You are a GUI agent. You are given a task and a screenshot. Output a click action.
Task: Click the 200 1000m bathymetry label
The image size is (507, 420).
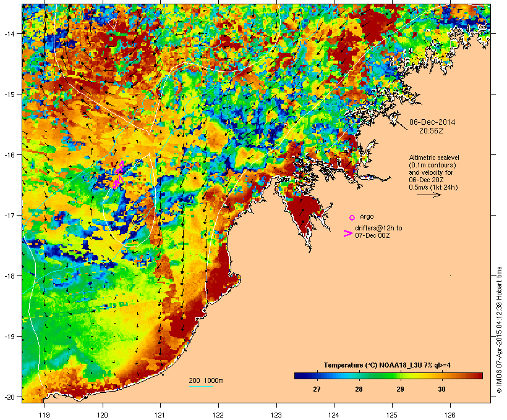coord(206,380)
